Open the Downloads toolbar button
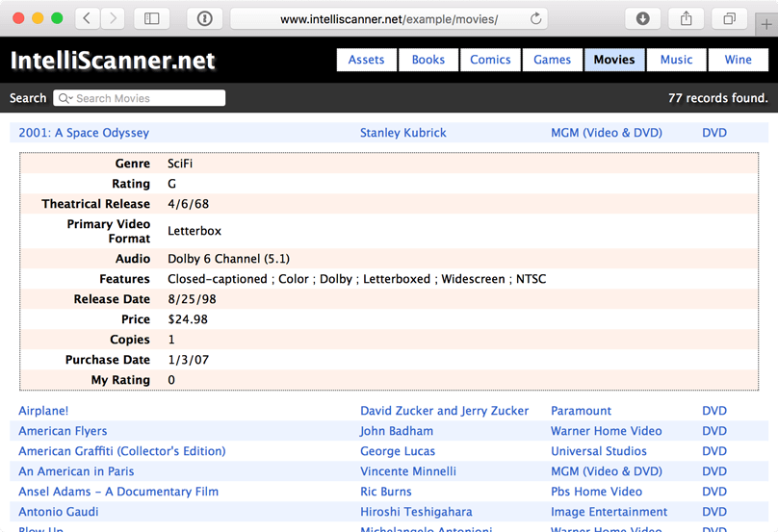This screenshot has width=778, height=532. pos(642,19)
